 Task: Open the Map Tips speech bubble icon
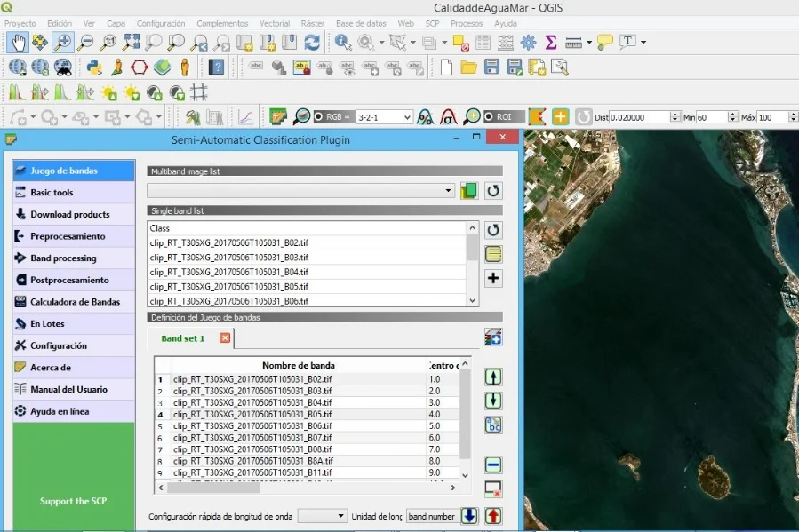click(604, 43)
